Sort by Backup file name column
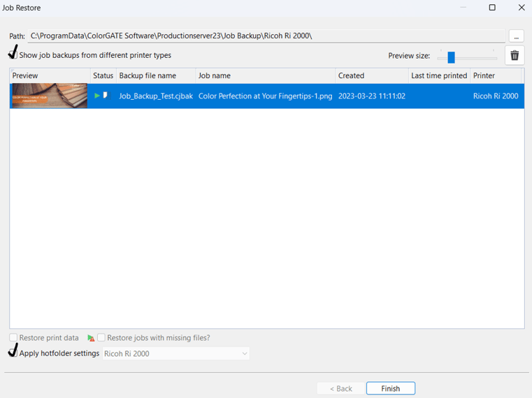This screenshot has width=532, height=398. click(x=148, y=75)
